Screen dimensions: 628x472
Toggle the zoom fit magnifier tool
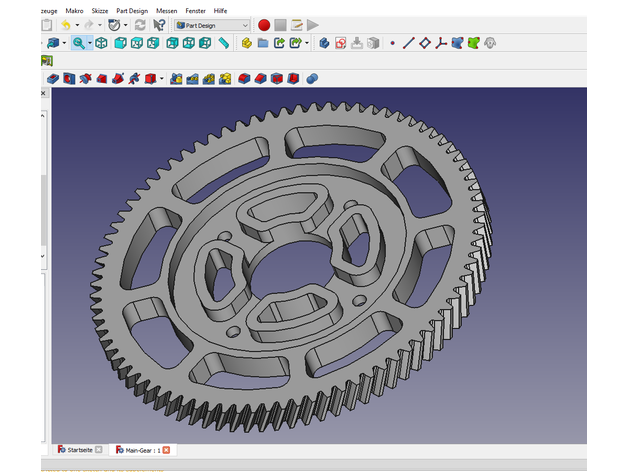78,43
